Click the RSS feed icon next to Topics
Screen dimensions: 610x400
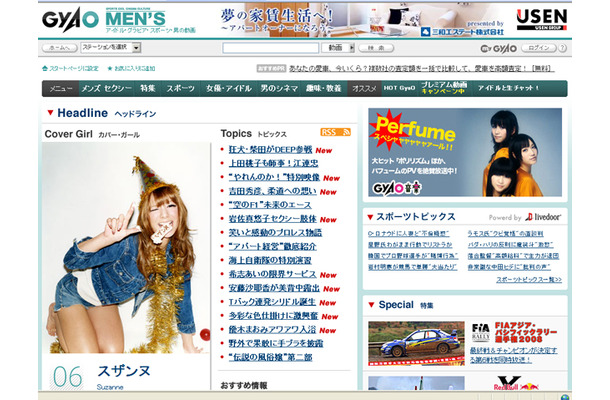pos(336,132)
